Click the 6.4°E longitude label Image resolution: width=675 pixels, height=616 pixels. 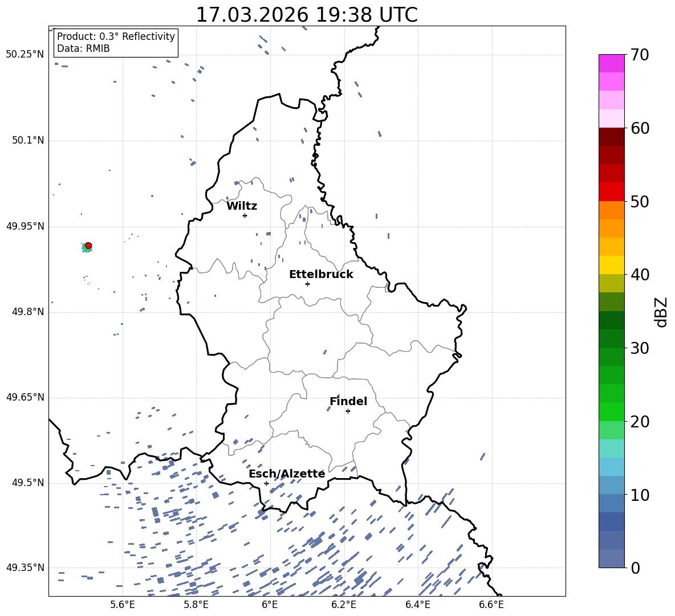(417, 605)
